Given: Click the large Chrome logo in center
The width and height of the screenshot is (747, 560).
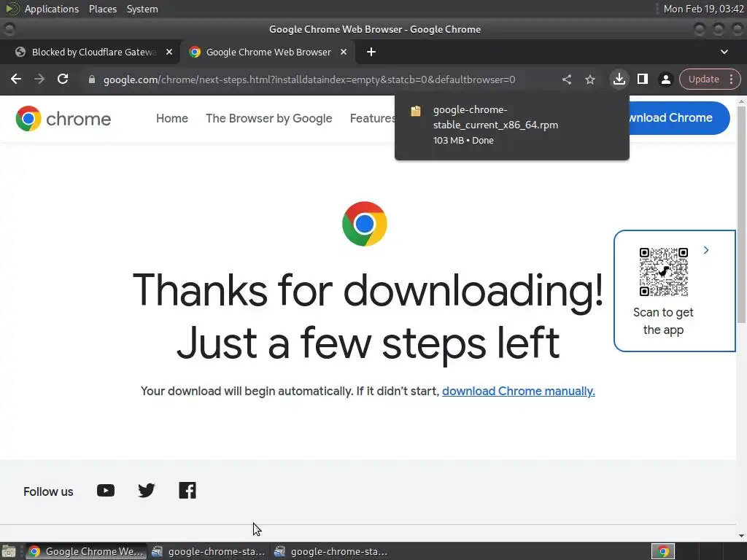Looking at the screenshot, I should pyautogui.click(x=365, y=224).
